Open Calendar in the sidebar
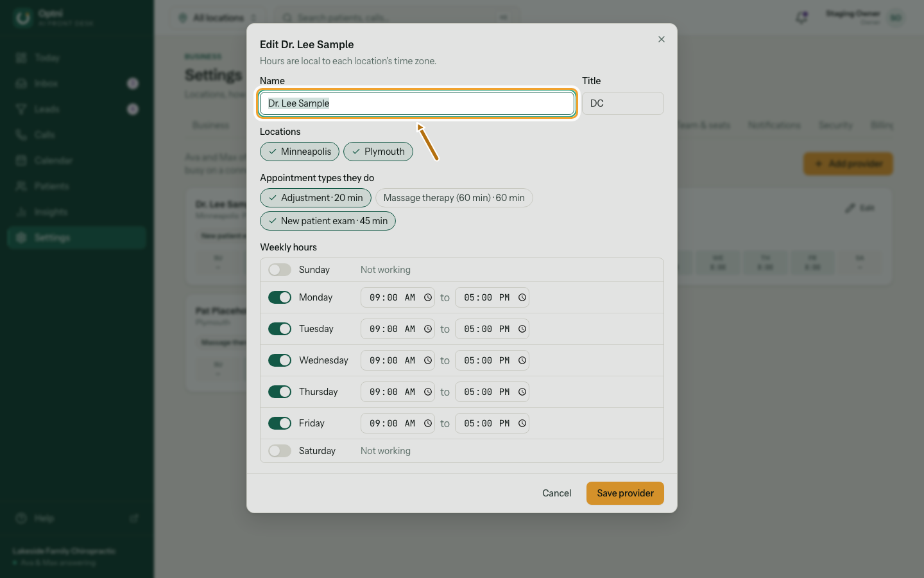This screenshot has height=578, width=924. pos(77,161)
